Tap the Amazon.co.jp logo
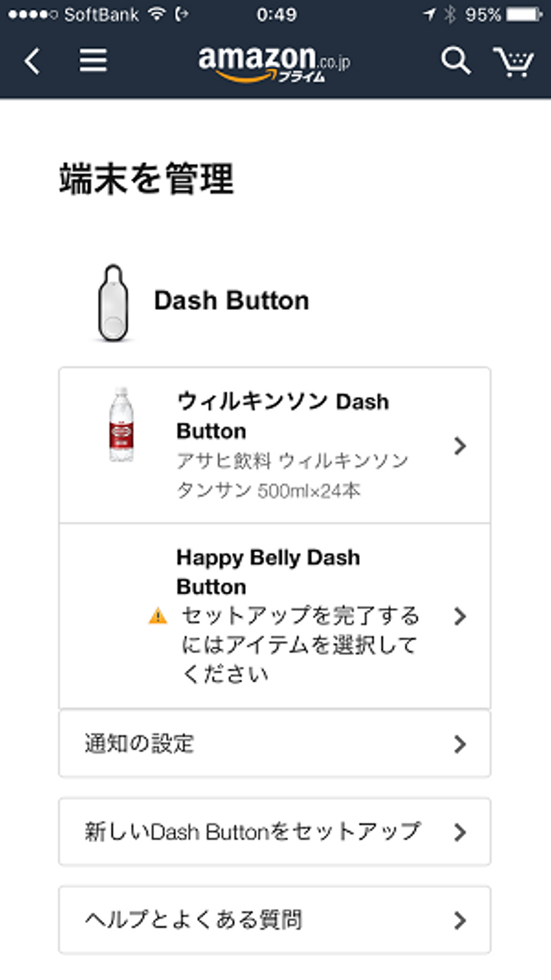Viewport: 551px width, 980px height. point(274,63)
